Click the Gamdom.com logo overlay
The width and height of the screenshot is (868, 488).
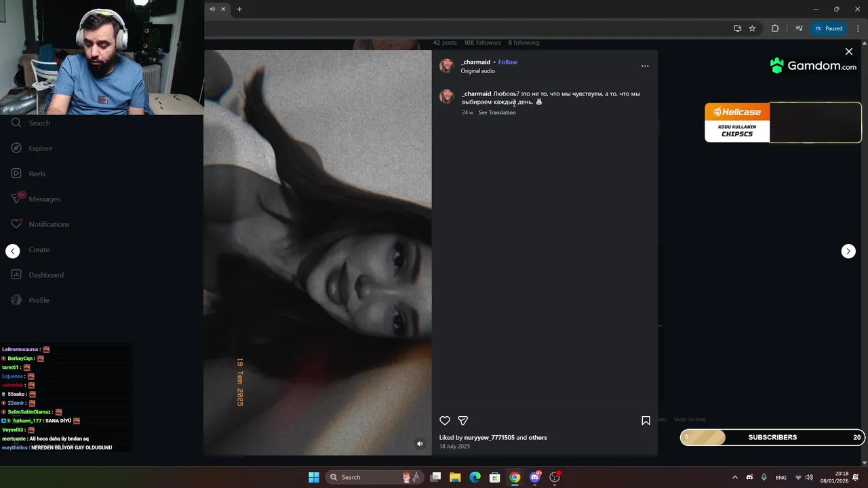coord(813,66)
